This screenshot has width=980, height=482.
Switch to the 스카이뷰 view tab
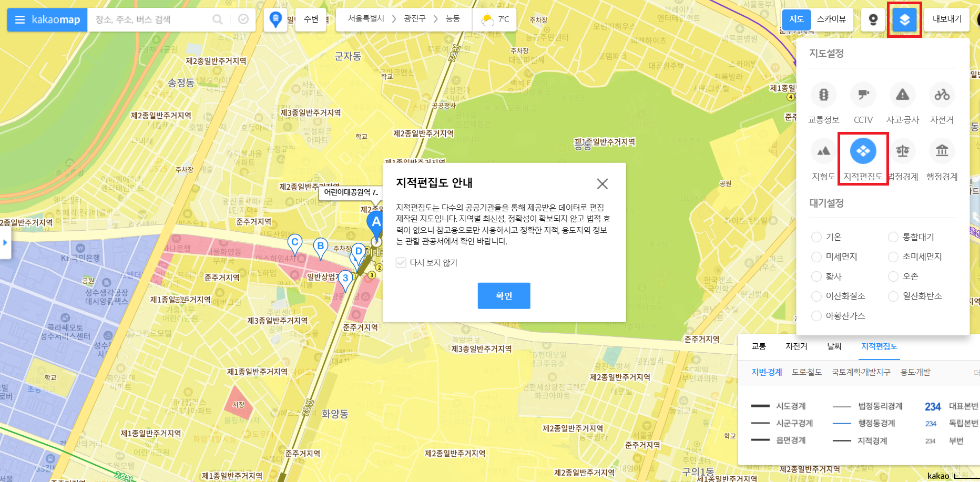click(831, 18)
